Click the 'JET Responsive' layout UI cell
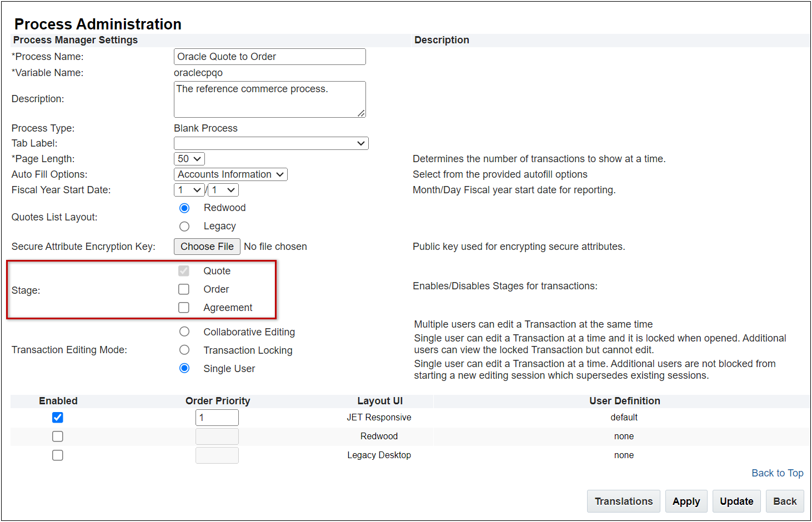812x522 pixels. tap(379, 418)
